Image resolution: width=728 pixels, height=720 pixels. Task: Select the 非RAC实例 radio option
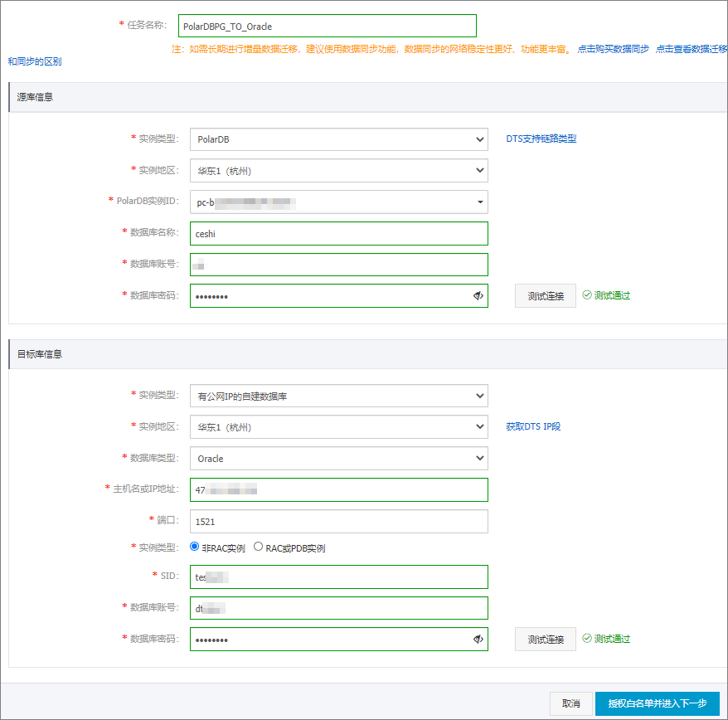(x=195, y=547)
